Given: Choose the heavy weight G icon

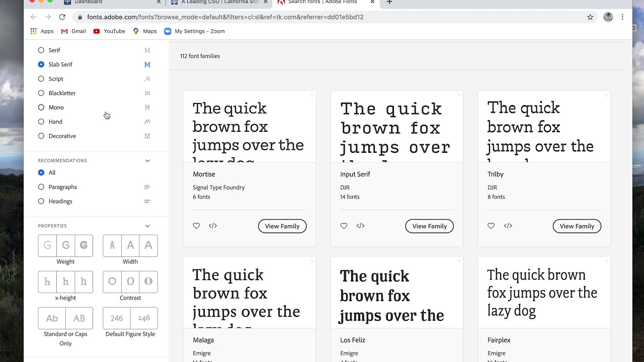Looking at the screenshot, I should coord(84,245).
